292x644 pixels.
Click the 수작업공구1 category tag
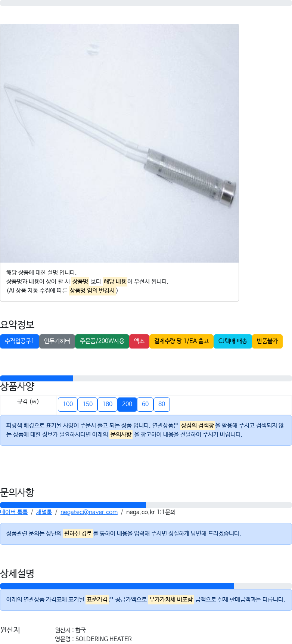tap(19, 341)
